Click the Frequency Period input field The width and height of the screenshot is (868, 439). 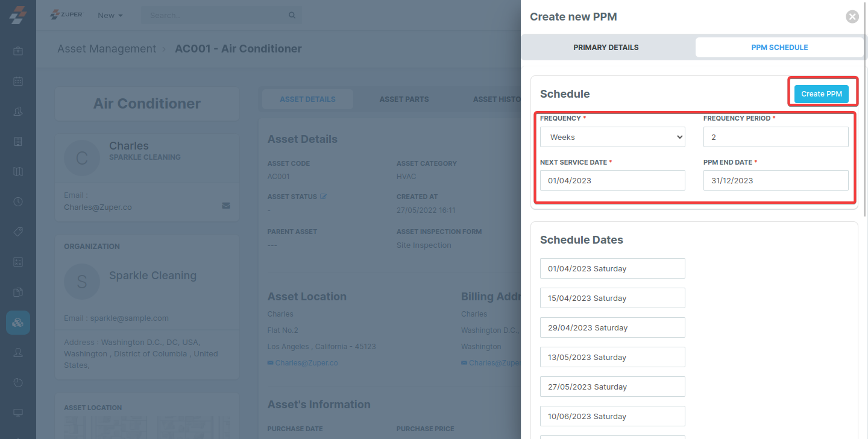[776, 137]
